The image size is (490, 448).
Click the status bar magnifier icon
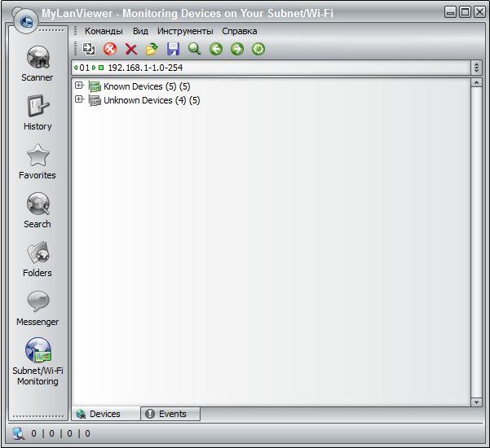[x=19, y=433]
